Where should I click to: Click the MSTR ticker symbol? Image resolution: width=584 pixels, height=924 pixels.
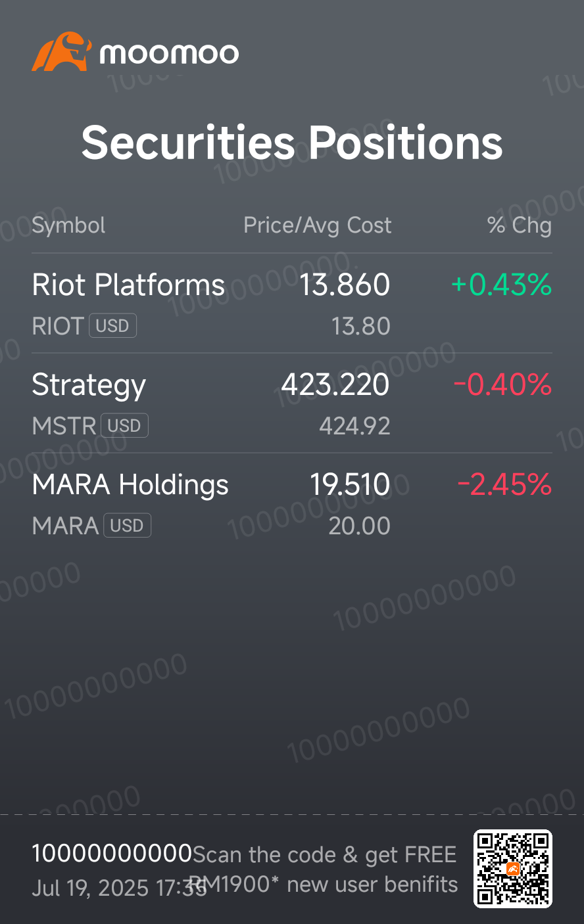pos(64,426)
